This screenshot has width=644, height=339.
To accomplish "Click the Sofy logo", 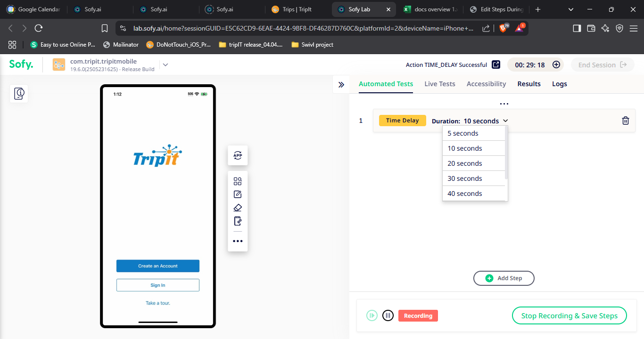I will [21, 65].
